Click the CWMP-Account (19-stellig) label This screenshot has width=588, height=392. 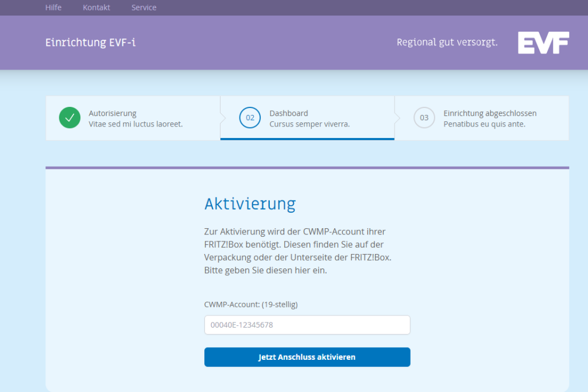coord(251,305)
